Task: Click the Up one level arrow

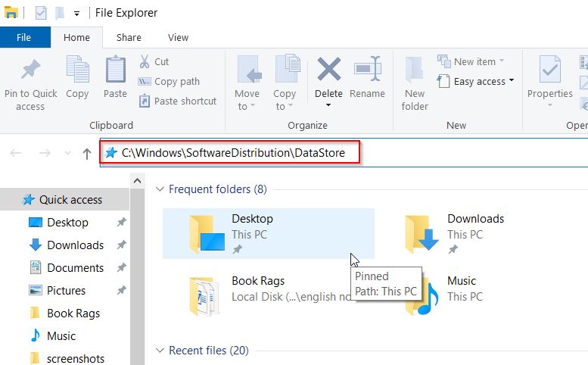Action: point(86,154)
